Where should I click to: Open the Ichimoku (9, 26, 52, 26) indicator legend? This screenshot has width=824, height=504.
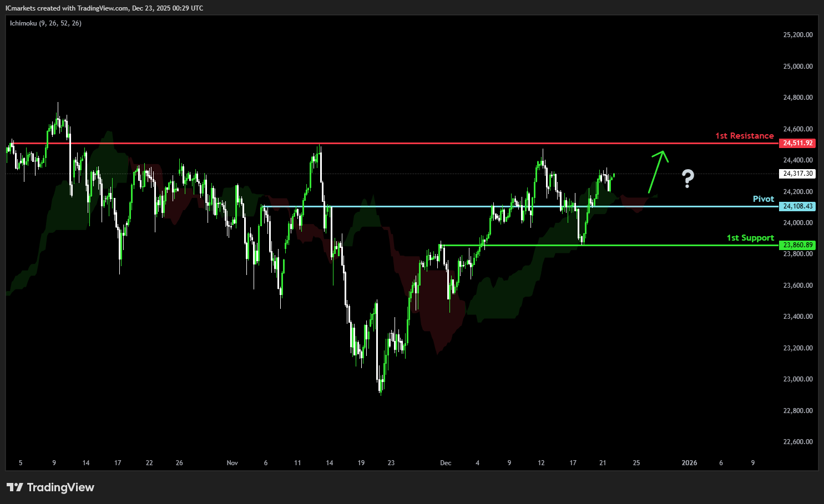46,23
